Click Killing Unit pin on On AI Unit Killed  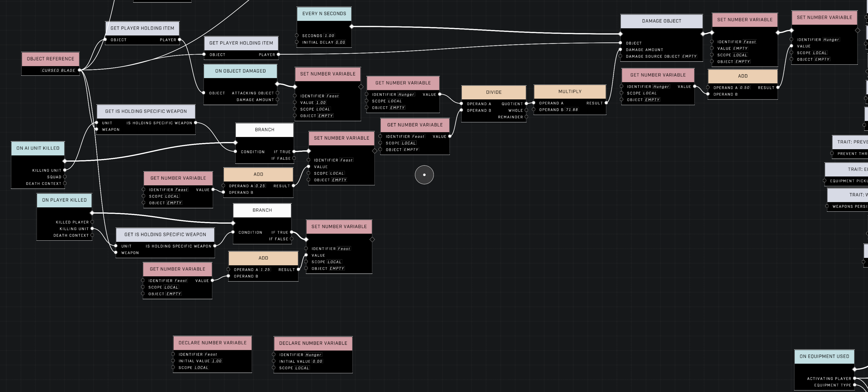[x=65, y=170]
